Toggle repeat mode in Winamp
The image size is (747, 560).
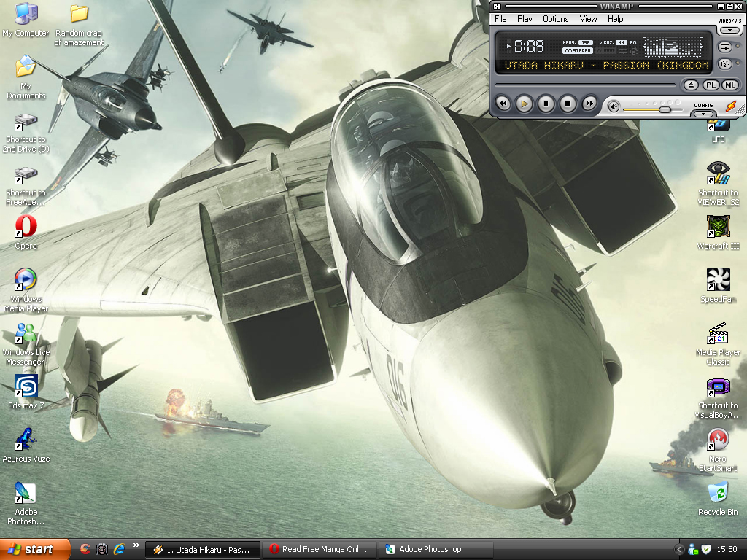[x=725, y=47]
